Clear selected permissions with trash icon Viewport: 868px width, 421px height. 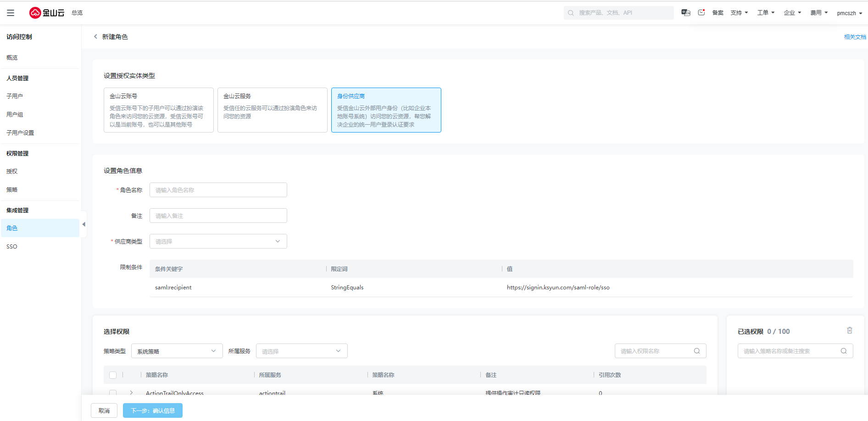[849, 331]
